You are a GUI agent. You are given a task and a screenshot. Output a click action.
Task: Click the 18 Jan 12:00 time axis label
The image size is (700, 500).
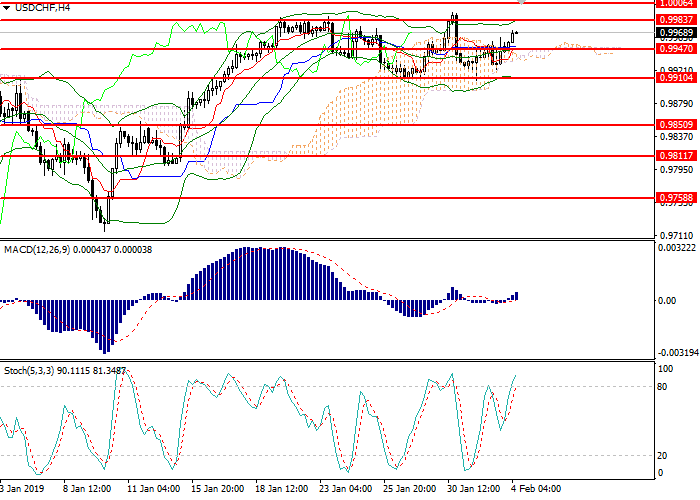[x=279, y=490]
